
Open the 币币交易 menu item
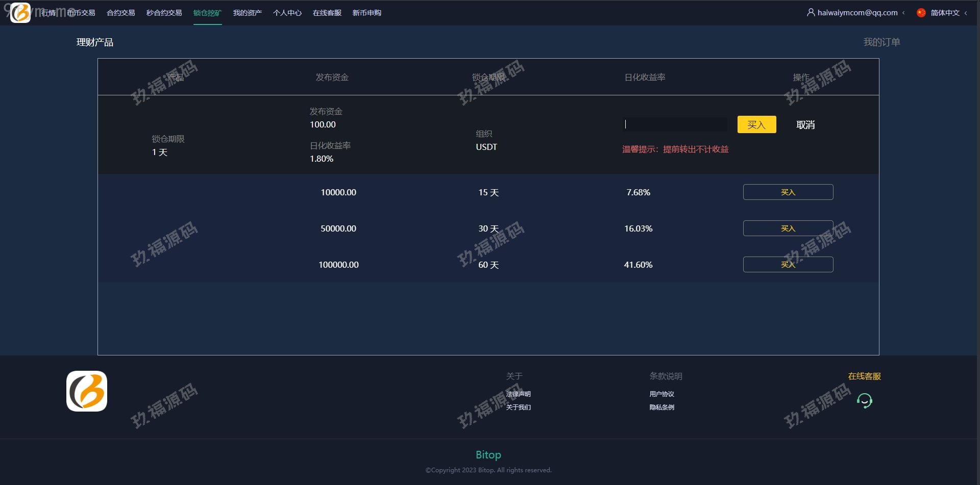click(x=82, y=13)
